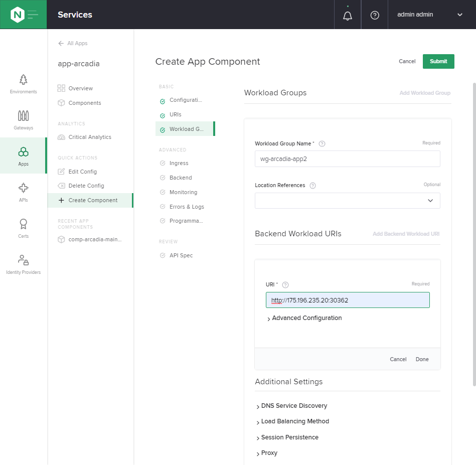
Task: Click Add Backend Workload URI link
Action: click(406, 234)
